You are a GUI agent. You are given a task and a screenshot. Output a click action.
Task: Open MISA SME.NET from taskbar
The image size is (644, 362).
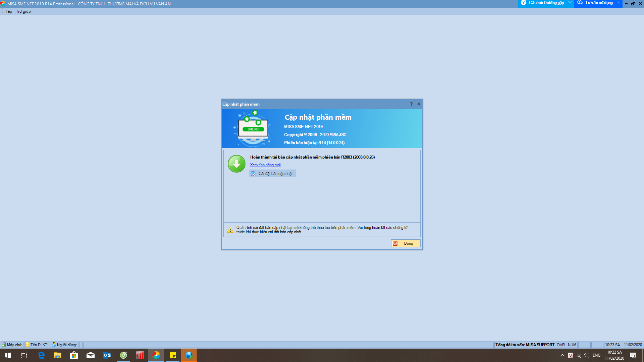(x=156, y=355)
